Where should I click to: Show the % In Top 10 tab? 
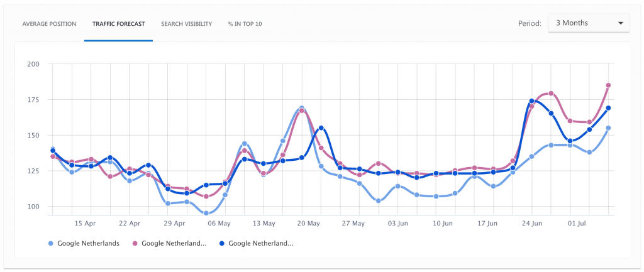[245, 24]
